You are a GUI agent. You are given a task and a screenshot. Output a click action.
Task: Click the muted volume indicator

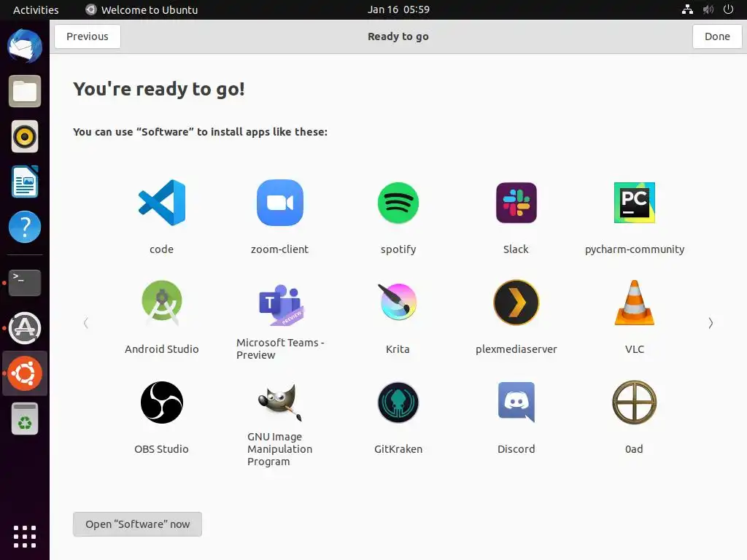pyautogui.click(x=708, y=9)
